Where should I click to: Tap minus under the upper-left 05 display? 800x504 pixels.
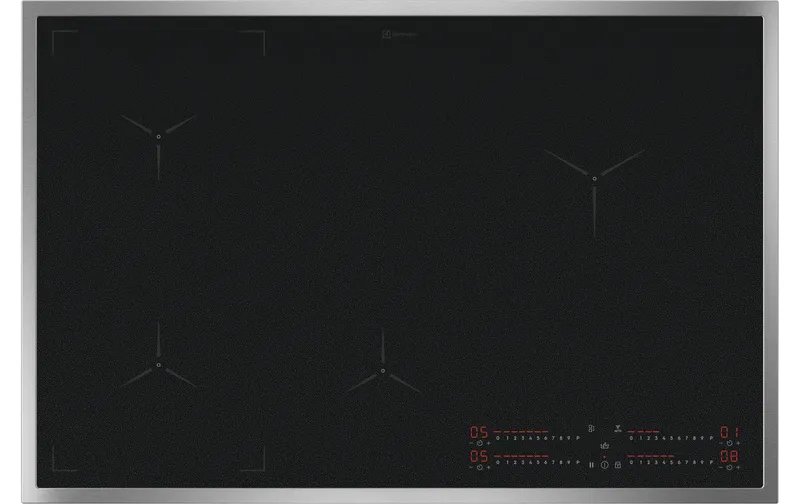pyautogui.click(x=471, y=443)
